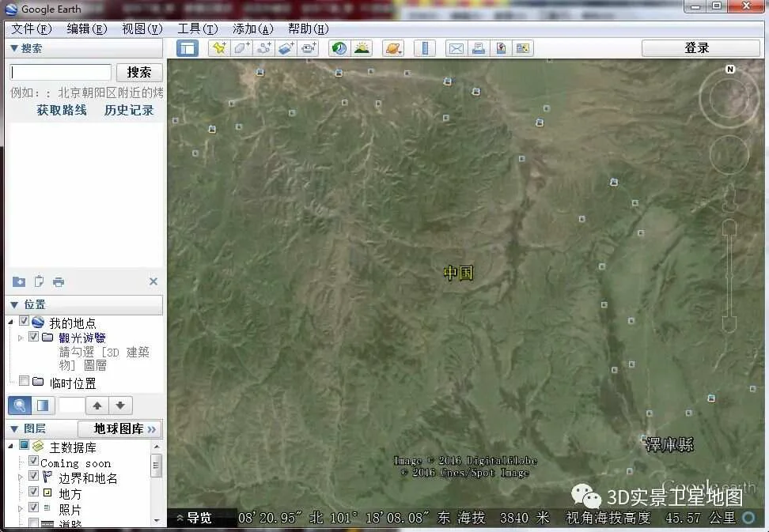Toggle the 觀光游覽 folder checkbox
The width and height of the screenshot is (769, 532).
click(33, 337)
